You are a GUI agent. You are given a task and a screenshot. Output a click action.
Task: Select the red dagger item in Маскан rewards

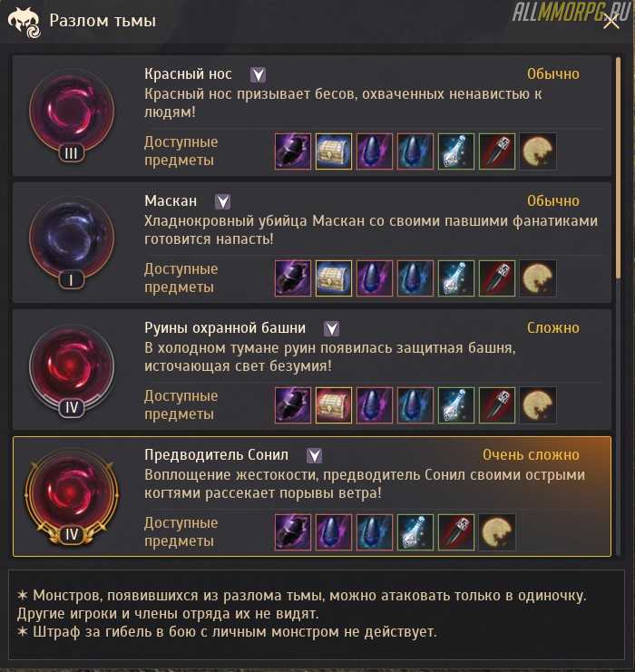pyautogui.click(x=496, y=278)
